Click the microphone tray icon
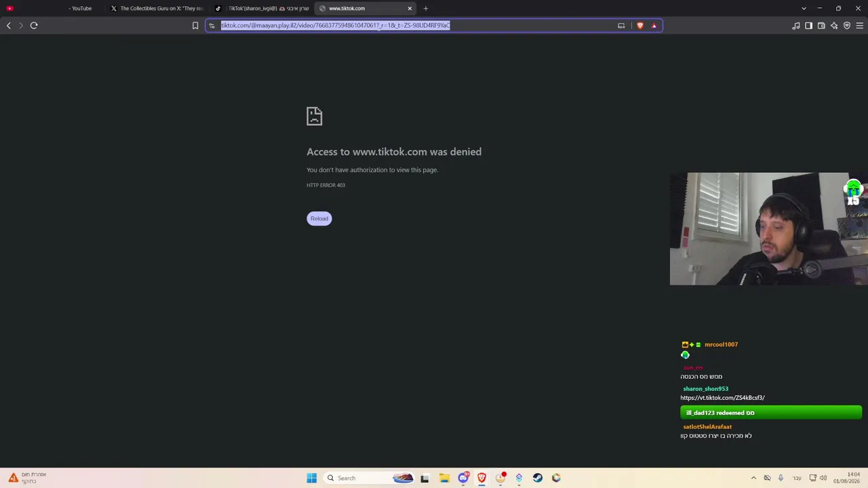 point(781,479)
